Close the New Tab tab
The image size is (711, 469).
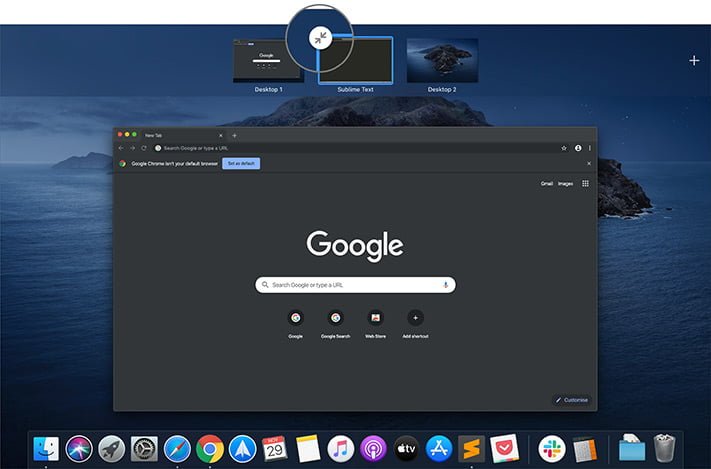click(221, 136)
